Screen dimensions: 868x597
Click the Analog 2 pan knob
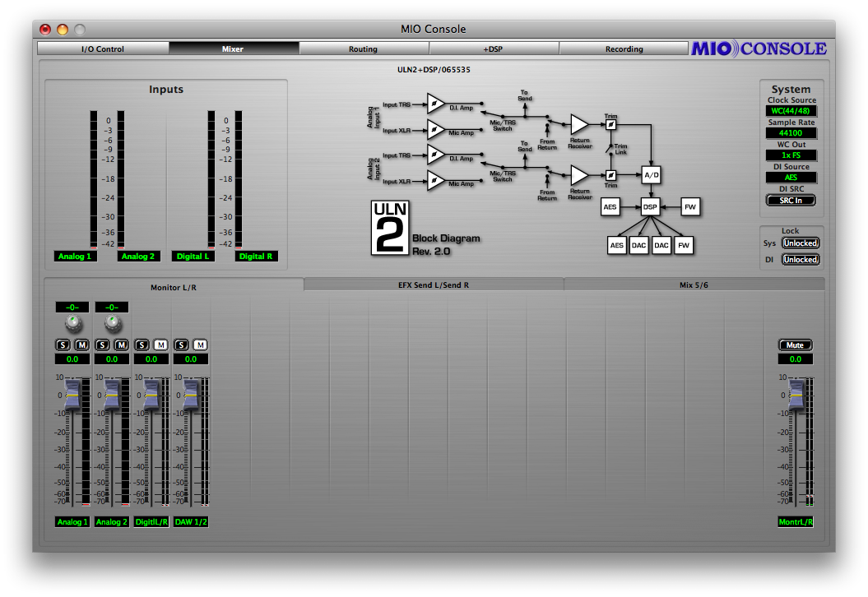click(113, 322)
